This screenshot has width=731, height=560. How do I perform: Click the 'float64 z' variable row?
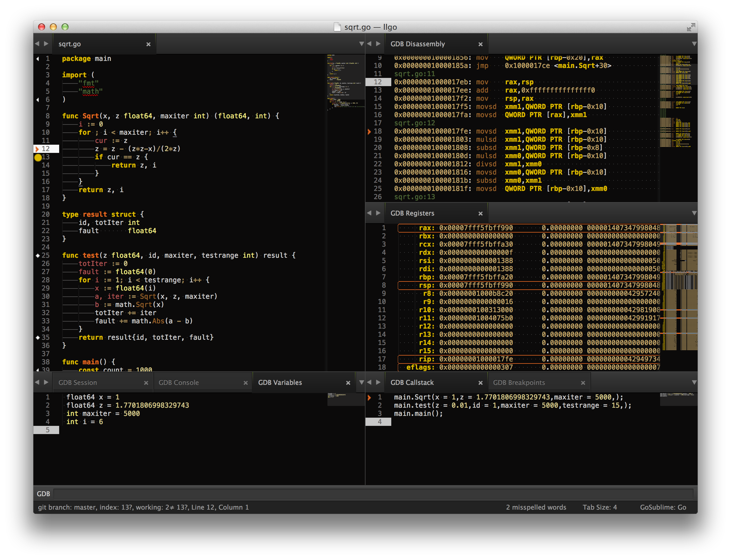pyautogui.click(x=128, y=406)
